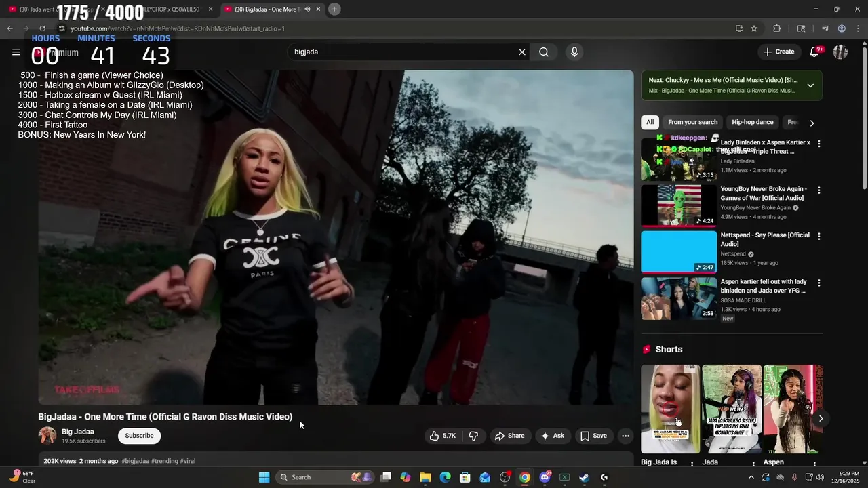
Task: Open the Windows Start menu
Action: coord(264,477)
